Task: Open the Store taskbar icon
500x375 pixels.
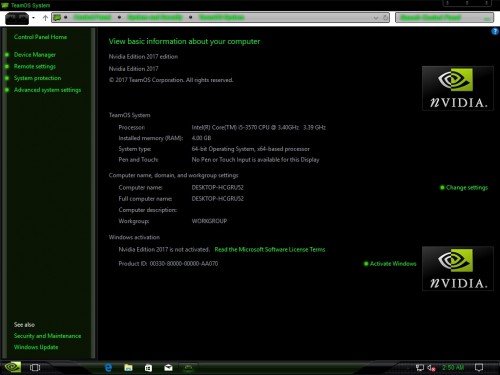Action: pyautogui.click(x=148, y=368)
